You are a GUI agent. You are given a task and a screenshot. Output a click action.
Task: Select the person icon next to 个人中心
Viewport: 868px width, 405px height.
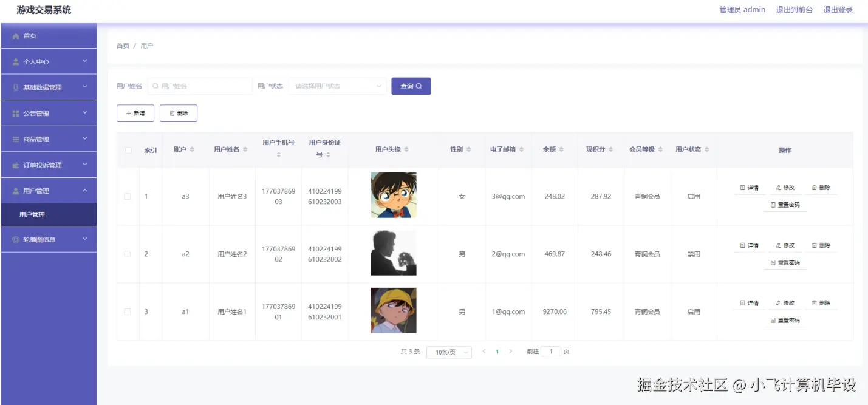tap(15, 61)
